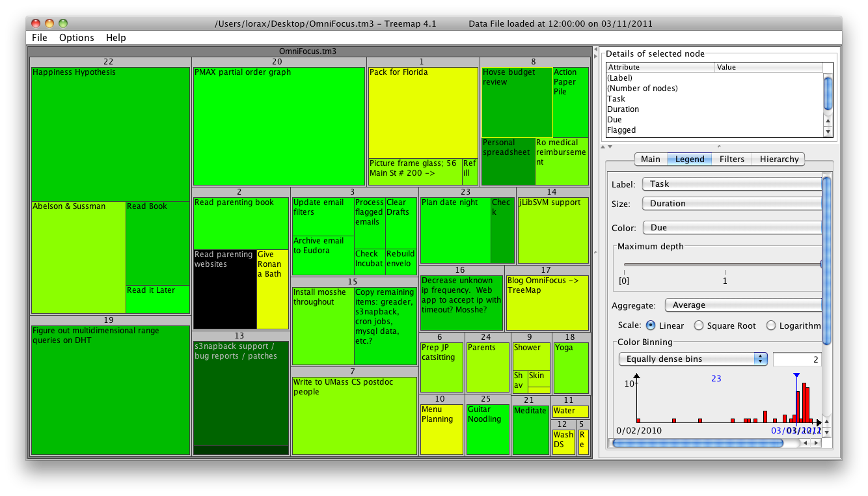Click details table scrollbar down arrow
This screenshot has height=496, width=868.
[x=828, y=132]
